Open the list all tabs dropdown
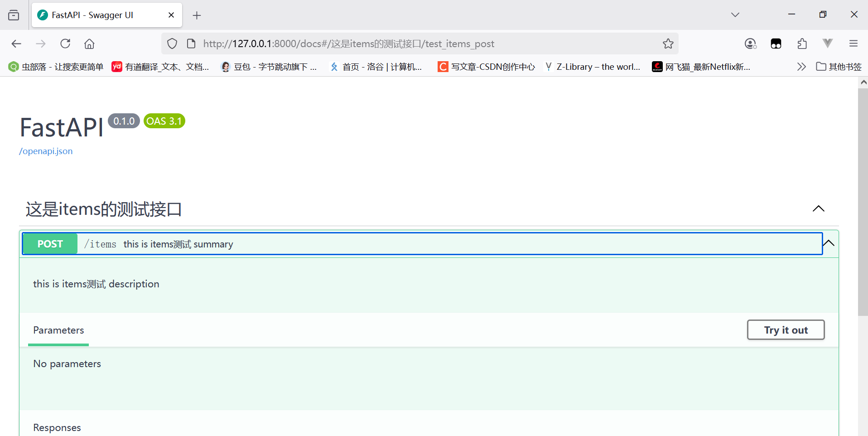 (735, 15)
